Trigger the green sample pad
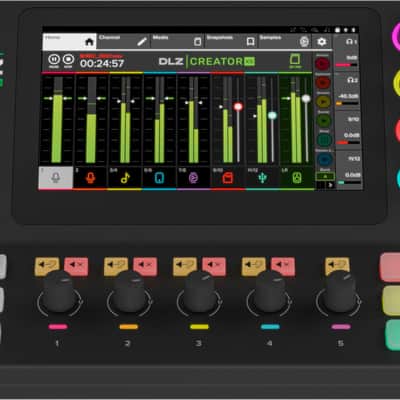 [323, 120]
